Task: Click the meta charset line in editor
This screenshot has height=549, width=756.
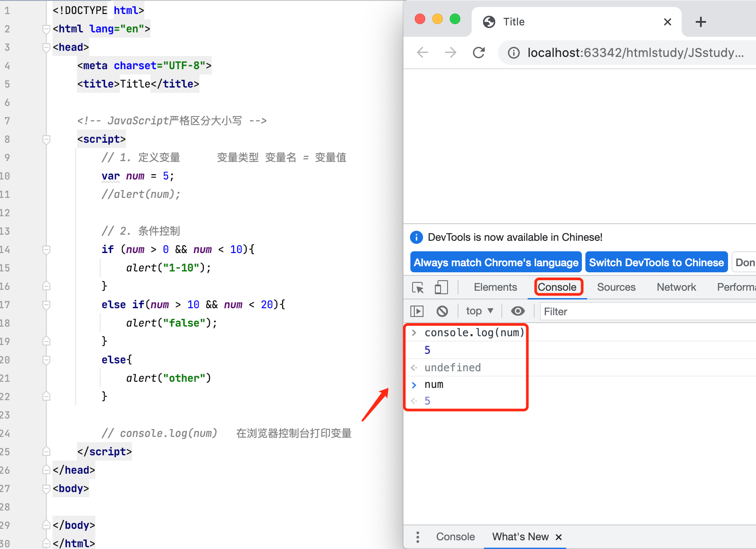Action: (144, 66)
